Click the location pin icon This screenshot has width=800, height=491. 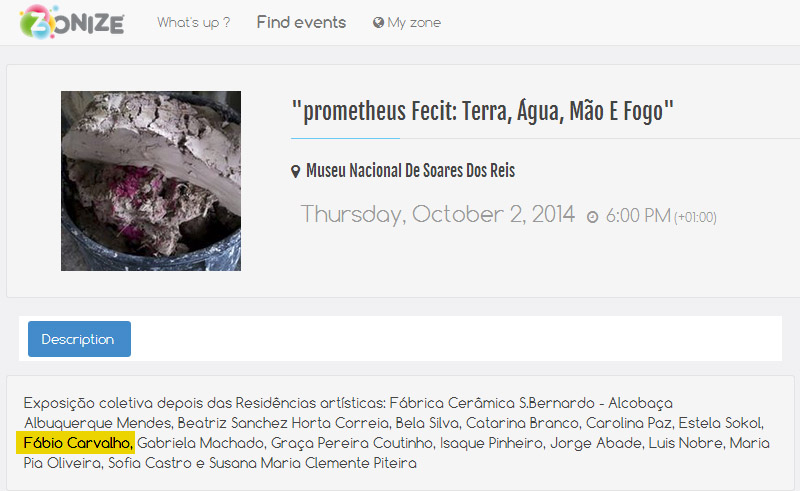(x=295, y=171)
